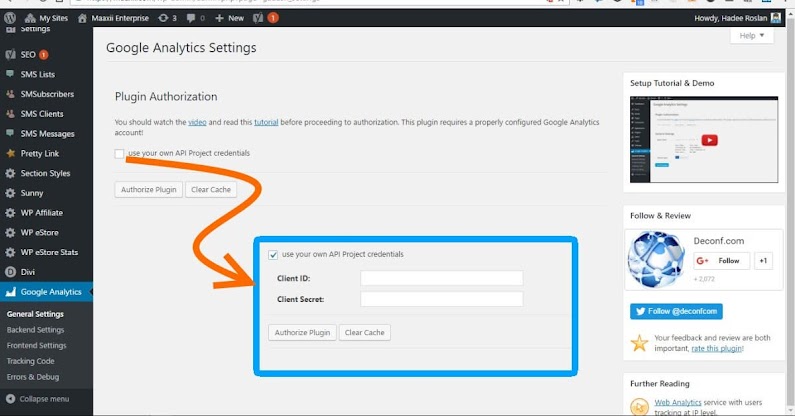The image size is (795, 416).
Task: Open the comments bubble icon
Action: click(196, 18)
